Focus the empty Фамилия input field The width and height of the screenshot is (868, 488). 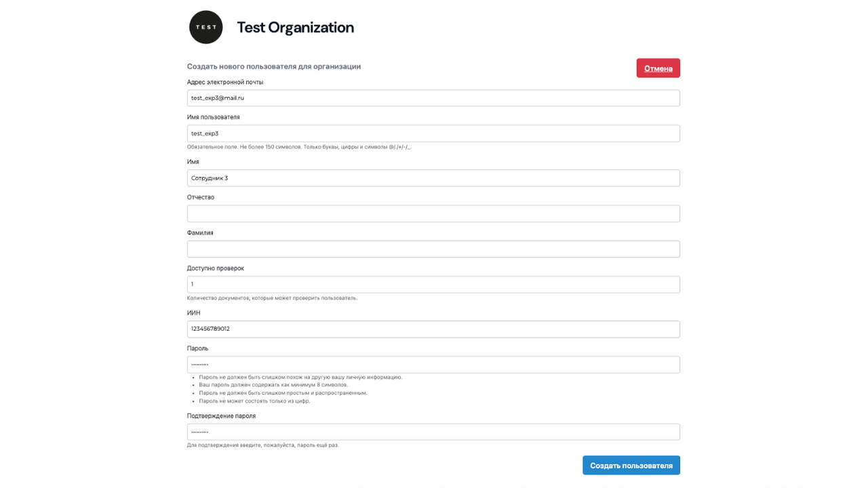point(433,249)
